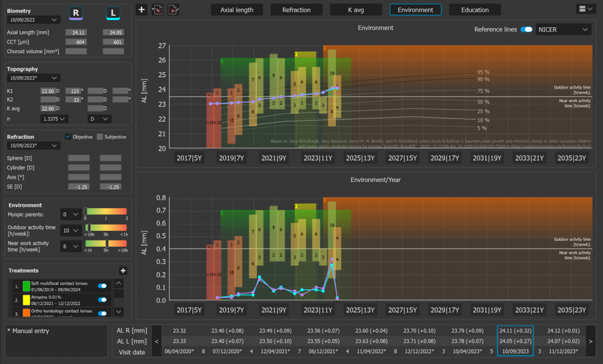
Task: Go to next visits with right arrow
Action: [591, 341]
